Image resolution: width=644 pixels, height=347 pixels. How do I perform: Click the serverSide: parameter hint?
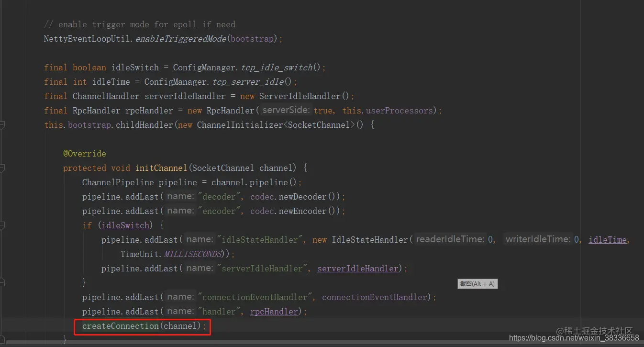[x=287, y=110]
